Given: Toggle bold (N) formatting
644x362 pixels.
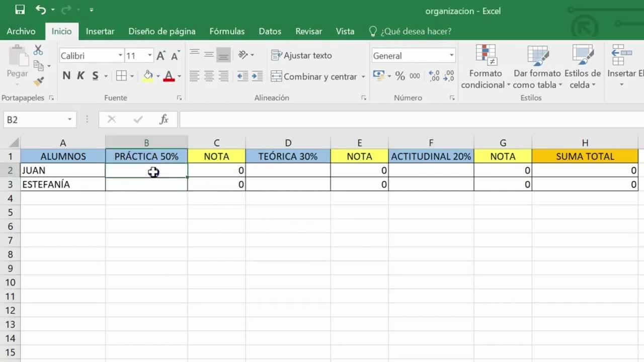Looking at the screenshot, I should point(66,76).
